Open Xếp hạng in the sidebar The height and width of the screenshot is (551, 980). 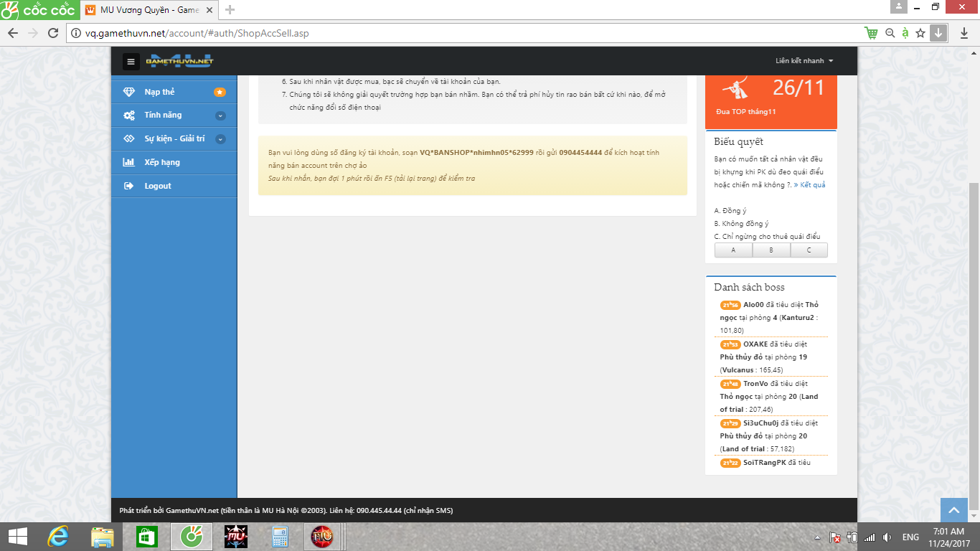(162, 162)
